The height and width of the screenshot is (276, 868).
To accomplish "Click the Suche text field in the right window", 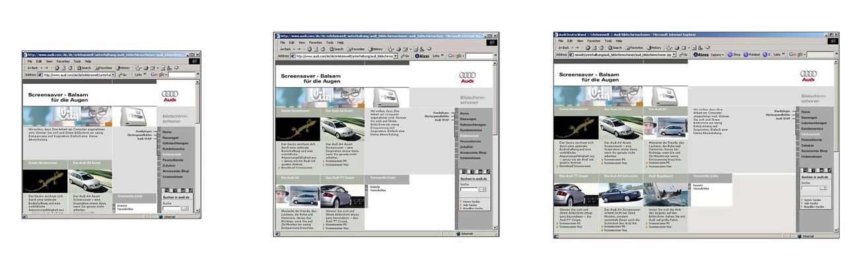I will [x=810, y=188].
